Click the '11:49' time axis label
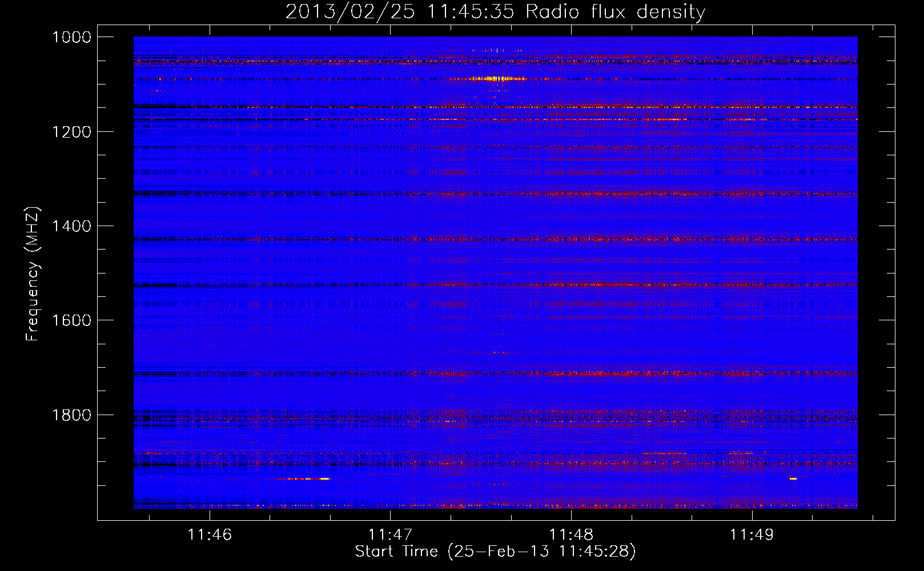This screenshot has height=571, width=924. coord(752,534)
